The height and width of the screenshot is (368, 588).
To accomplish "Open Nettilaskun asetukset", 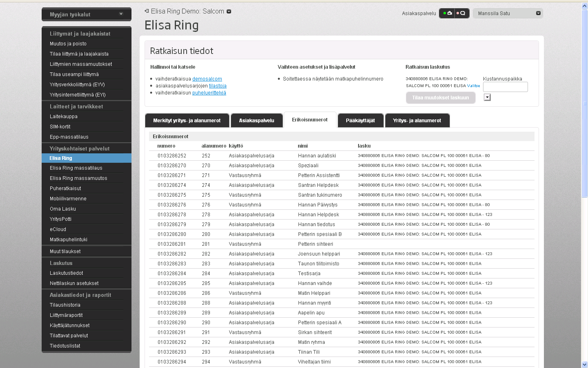I will pos(74,283).
